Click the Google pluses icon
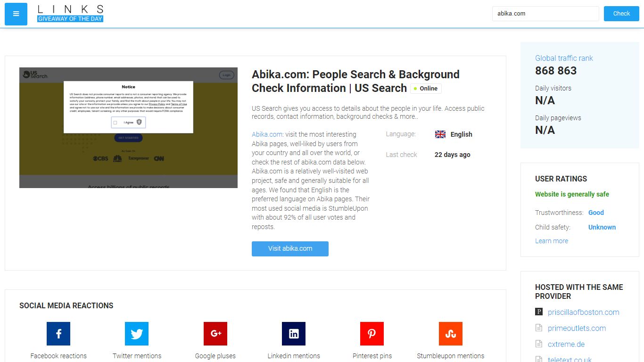This screenshot has width=644, height=362. point(215,334)
